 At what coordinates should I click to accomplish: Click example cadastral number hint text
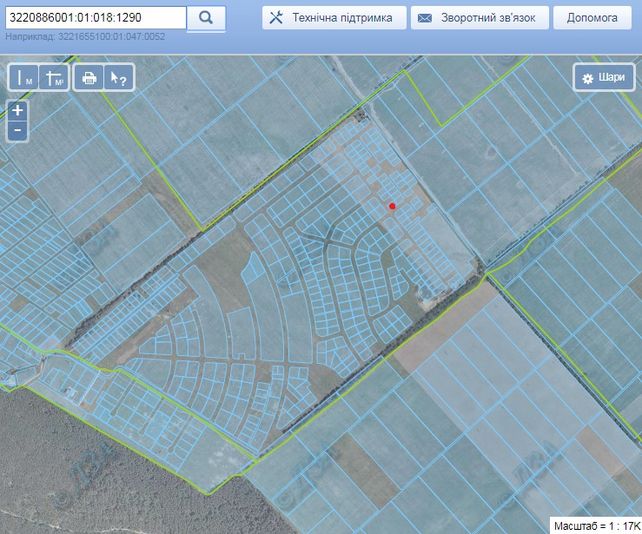click(x=85, y=36)
